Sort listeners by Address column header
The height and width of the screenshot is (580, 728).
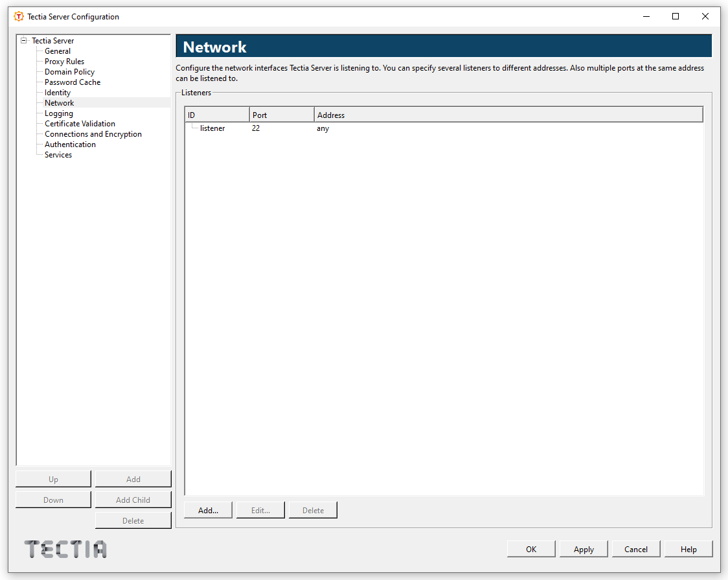pyautogui.click(x=508, y=115)
